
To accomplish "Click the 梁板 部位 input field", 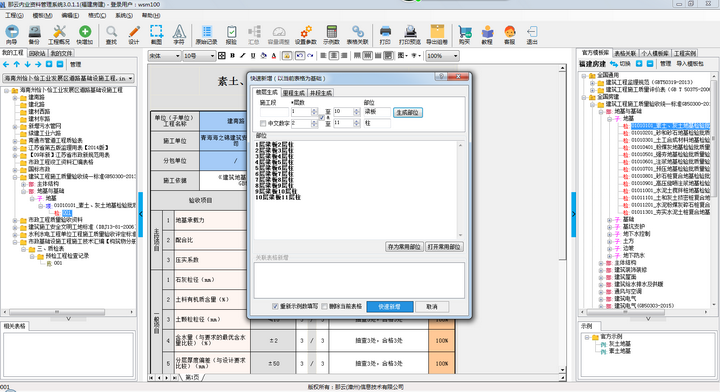I will coord(377,112).
